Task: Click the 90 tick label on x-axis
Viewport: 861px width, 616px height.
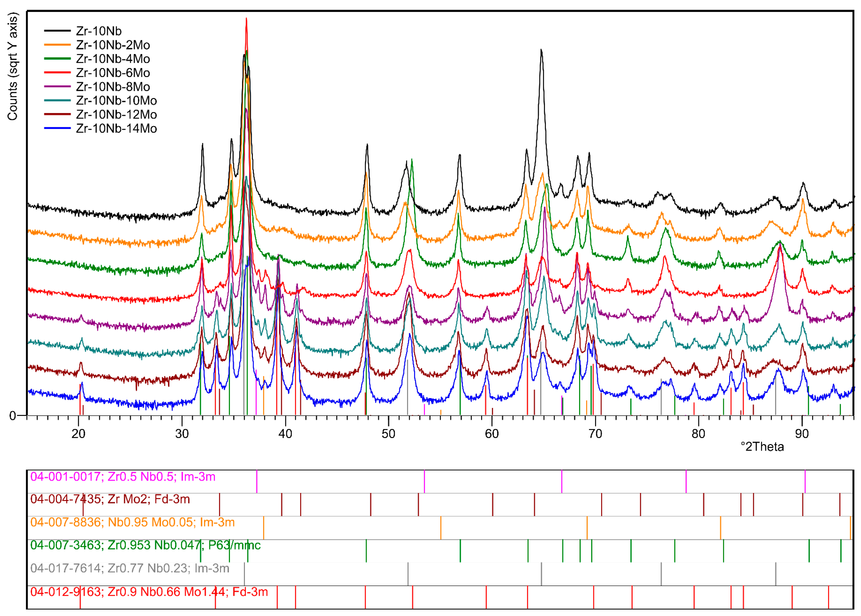Action: pos(802,434)
